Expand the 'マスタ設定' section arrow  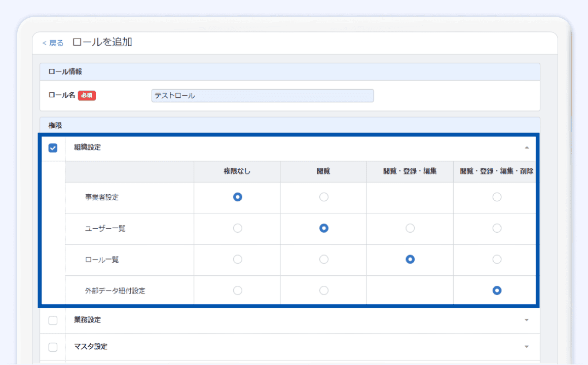pyautogui.click(x=526, y=347)
